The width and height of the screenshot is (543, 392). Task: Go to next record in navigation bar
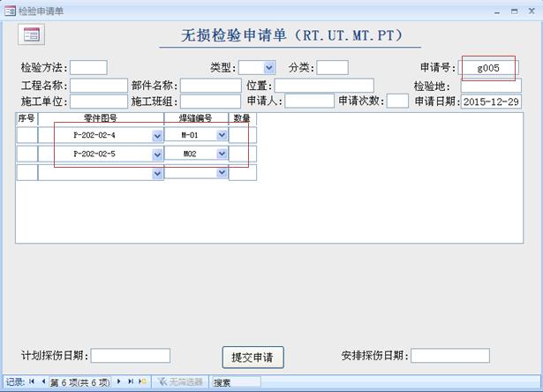pos(120,382)
